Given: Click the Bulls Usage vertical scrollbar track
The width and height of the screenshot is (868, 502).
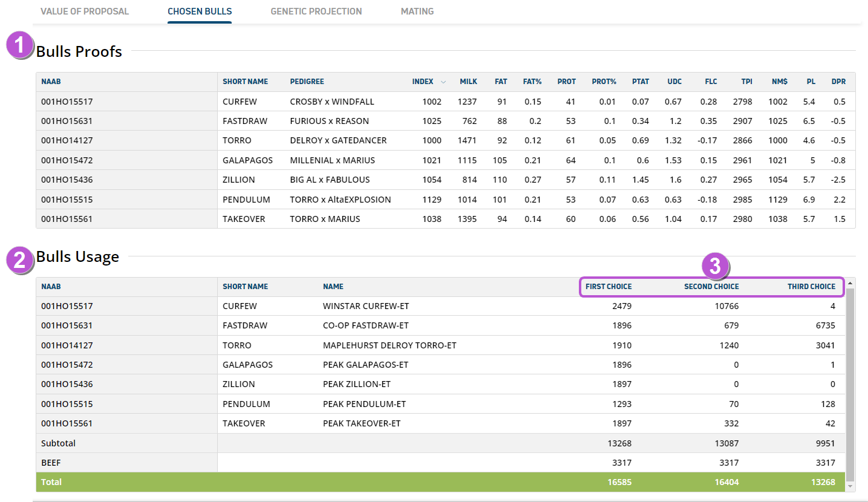Looking at the screenshot, I should pos(850,387).
